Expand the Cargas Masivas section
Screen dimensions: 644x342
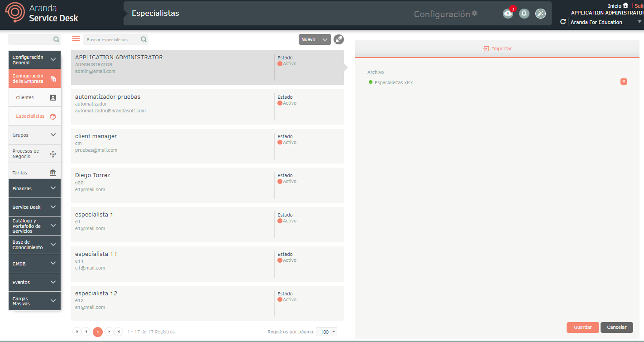point(34,301)
